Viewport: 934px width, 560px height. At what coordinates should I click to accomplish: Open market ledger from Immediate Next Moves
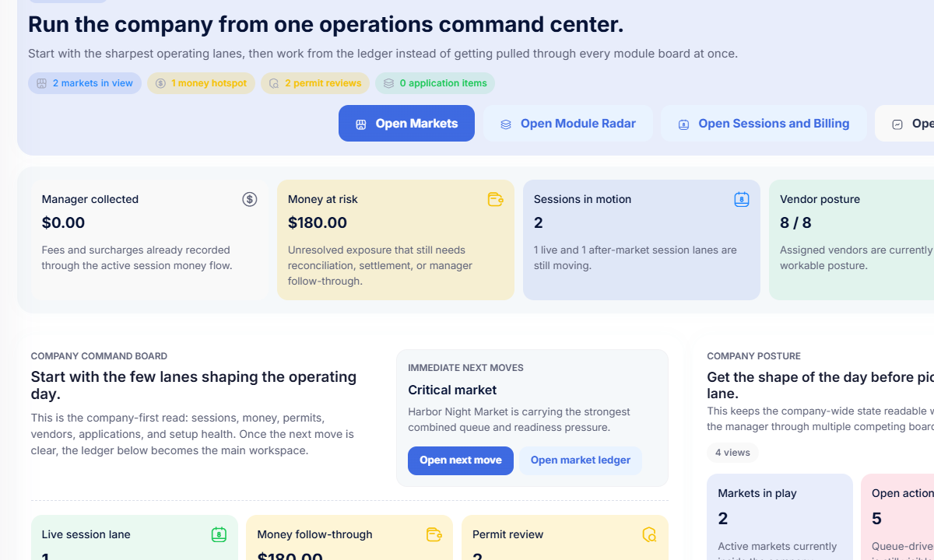(x=581, y=460)
